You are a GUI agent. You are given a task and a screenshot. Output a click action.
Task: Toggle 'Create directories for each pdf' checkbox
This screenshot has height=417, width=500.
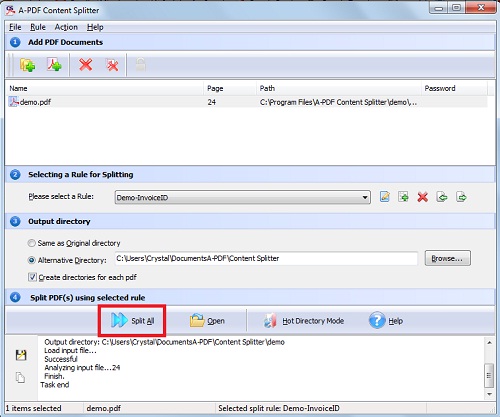point(32,277)
